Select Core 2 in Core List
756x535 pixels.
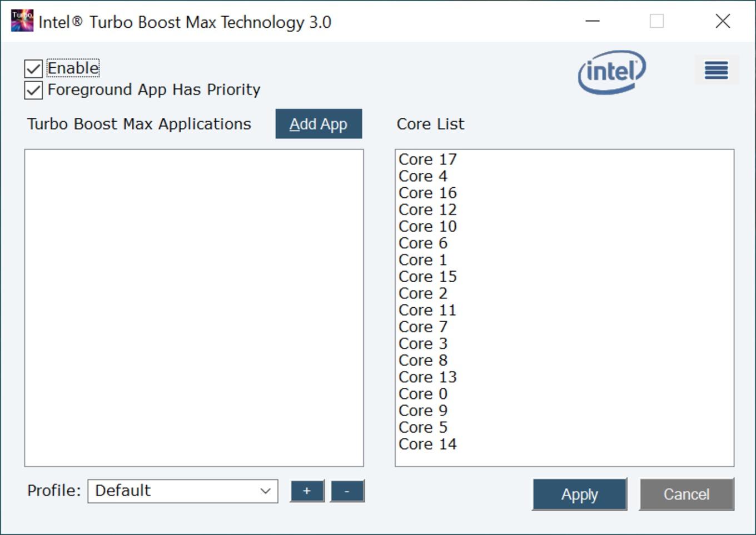pyautogui.click(x=423, y=293)
